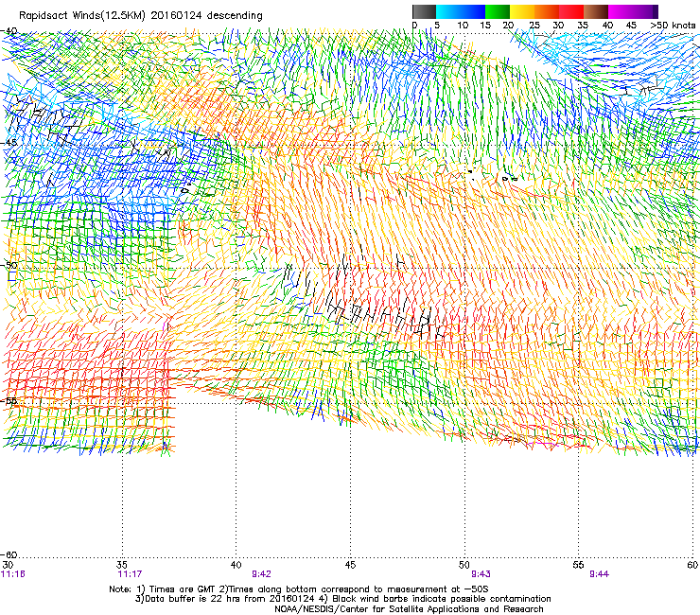Click the longitude 60 label on bottom axis
Screen dimensions: 700x615
click(692, 565)
